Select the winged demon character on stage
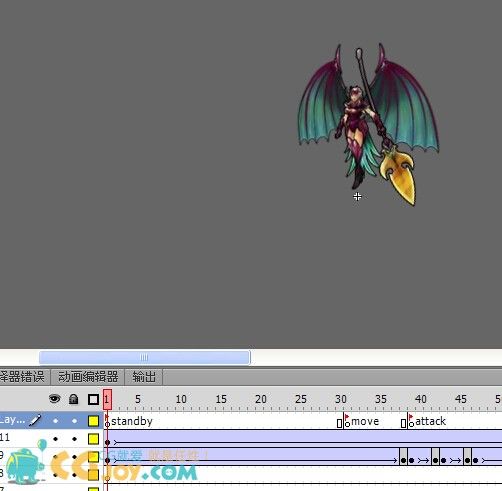This screenshot has height=491, width=502. tap(368, 124)
